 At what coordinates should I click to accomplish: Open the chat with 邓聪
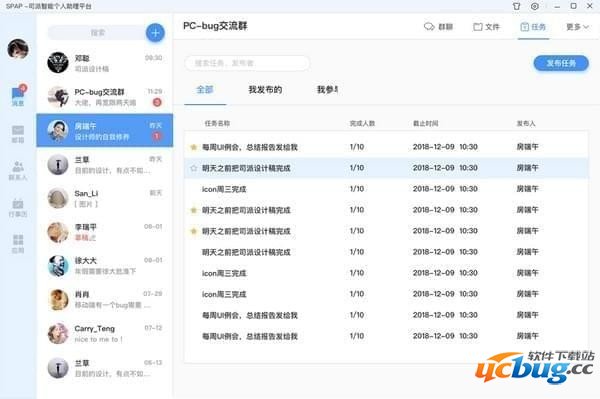[x=105, y=63]
